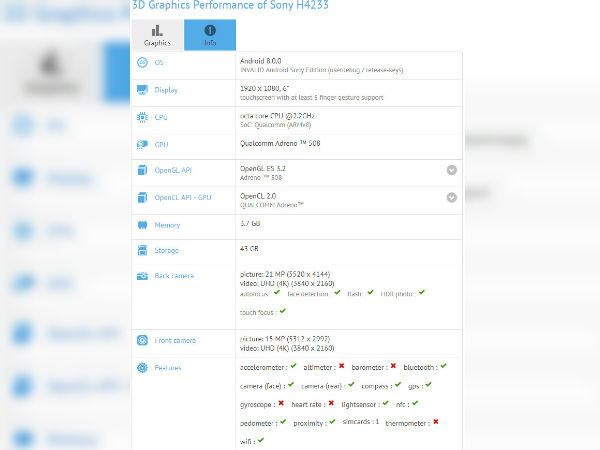Viewport: 600px width, 450px height.
Task: Click the 'SoC: Qualcomm (ARMv8)' text
Action: [x=276, y=125]
